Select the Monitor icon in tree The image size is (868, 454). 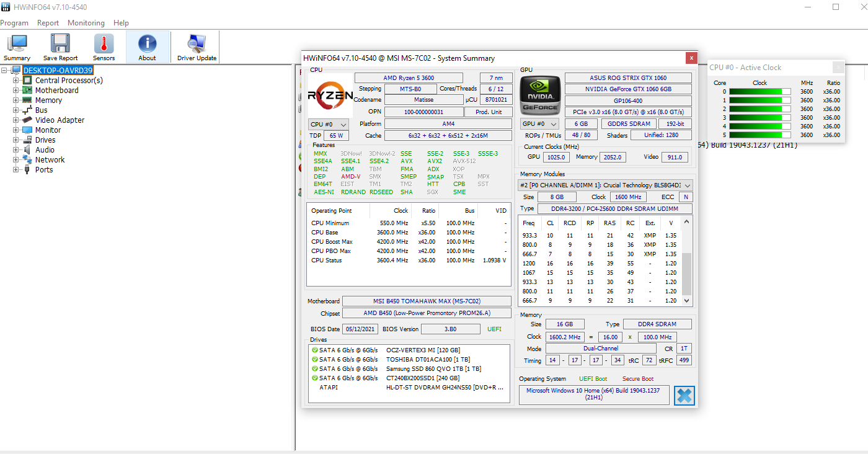[x=27, y=130]
